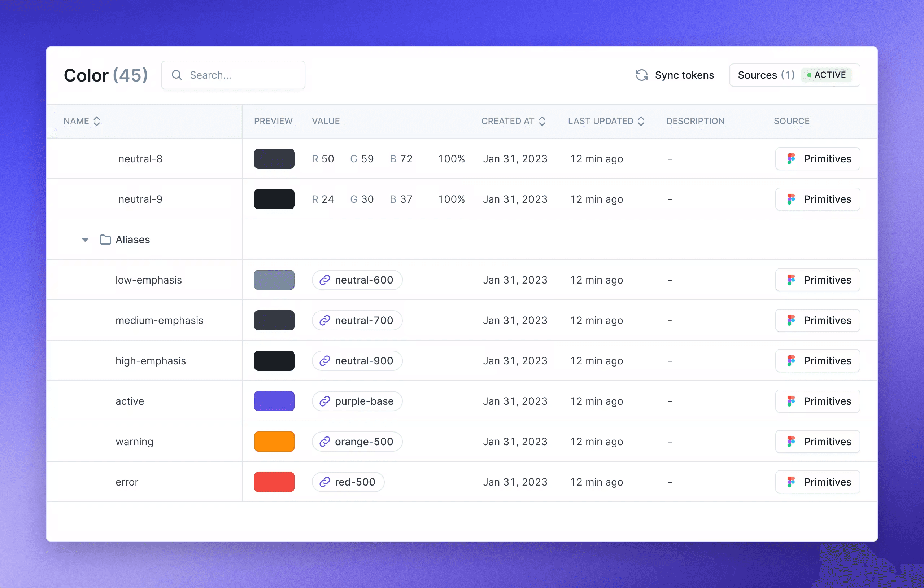Collapse the Aliases group arrow
This screenshot has height=588, width=924.
85,240
